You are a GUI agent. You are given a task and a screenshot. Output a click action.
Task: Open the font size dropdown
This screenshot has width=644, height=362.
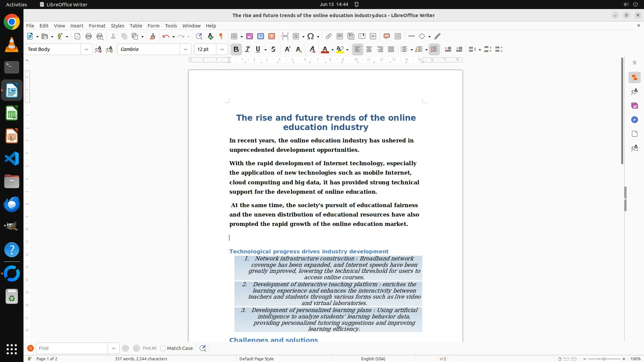(x=222, y=49)
